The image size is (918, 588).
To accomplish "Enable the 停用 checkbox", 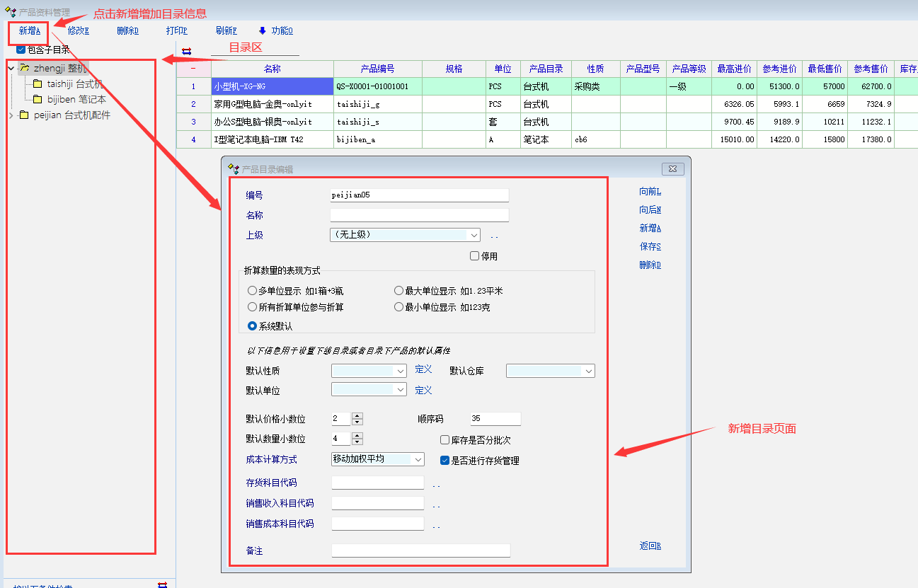I will (x=475, y=256).
